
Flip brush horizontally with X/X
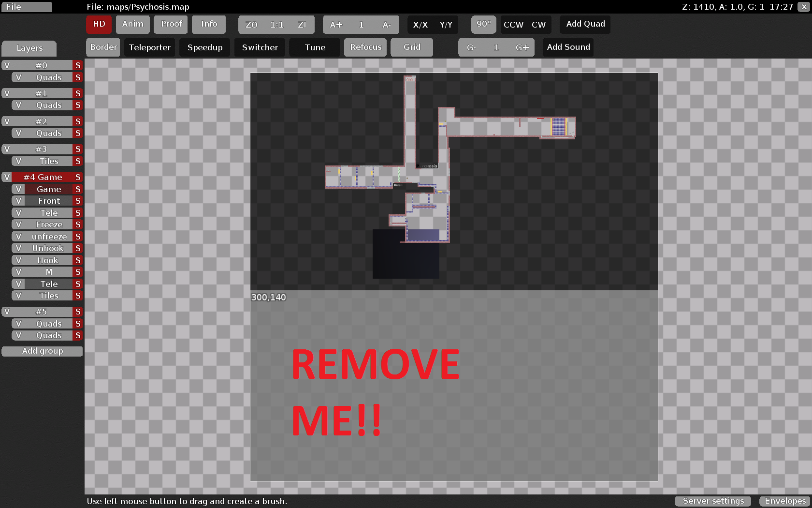pos(420,25)
